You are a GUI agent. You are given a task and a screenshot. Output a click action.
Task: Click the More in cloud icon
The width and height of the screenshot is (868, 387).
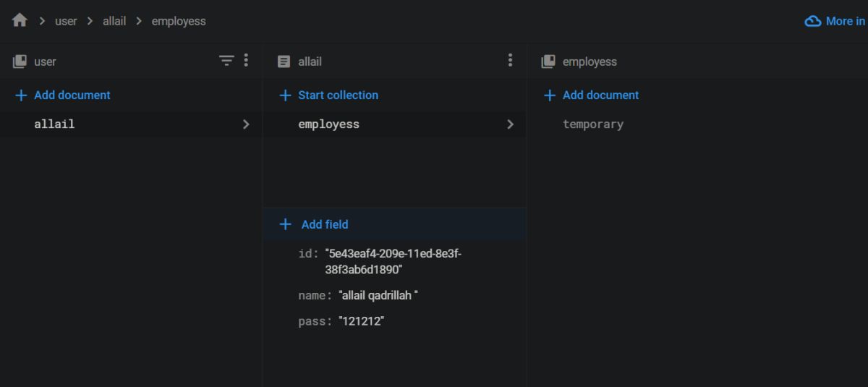(812, 21)
